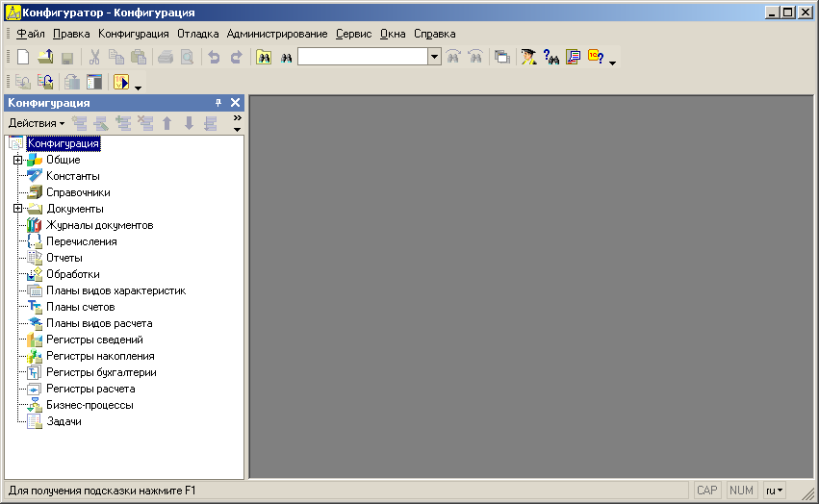Click the Find previous binoculars icon

click(x=475, y=57)
